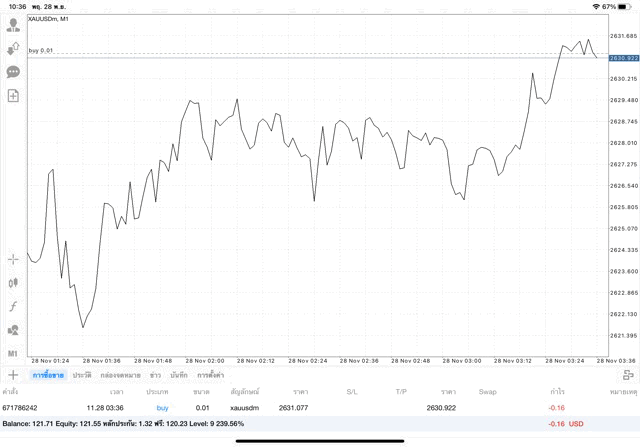Select the การซื้อขาย (Trade) tab
The height and width of the screenshot is (447, 640).
[x=48, y=375]
